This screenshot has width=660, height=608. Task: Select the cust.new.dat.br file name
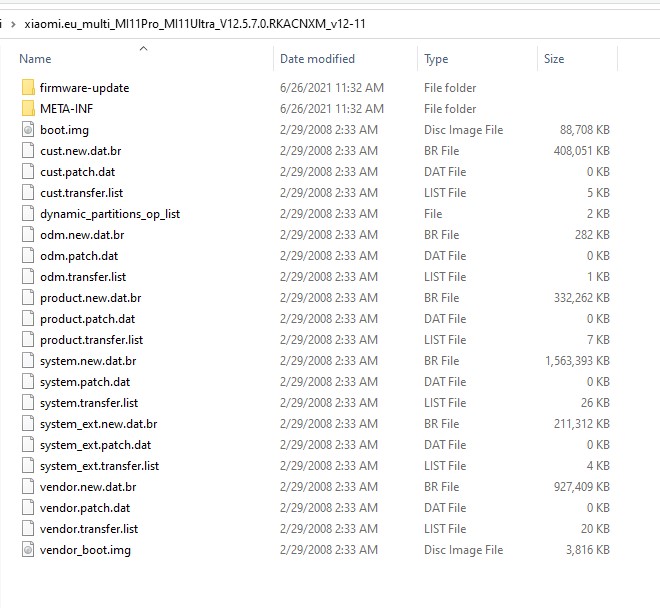[x=81, y=151]
